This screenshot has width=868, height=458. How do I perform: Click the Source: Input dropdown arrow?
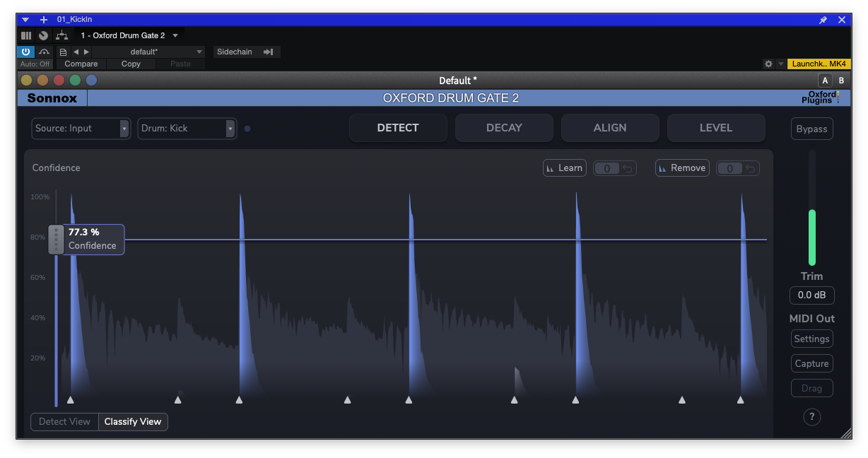[x=124, y=129]
